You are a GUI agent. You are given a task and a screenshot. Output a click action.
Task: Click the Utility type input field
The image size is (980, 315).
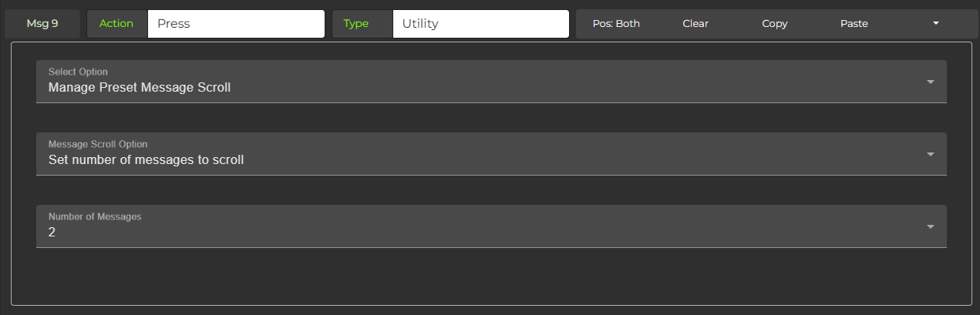pyautogui.click(x=480, y=24)
